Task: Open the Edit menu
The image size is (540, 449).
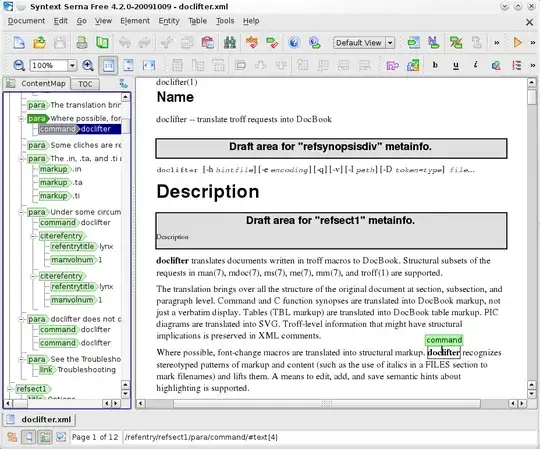Action: [x=61, y=21]
